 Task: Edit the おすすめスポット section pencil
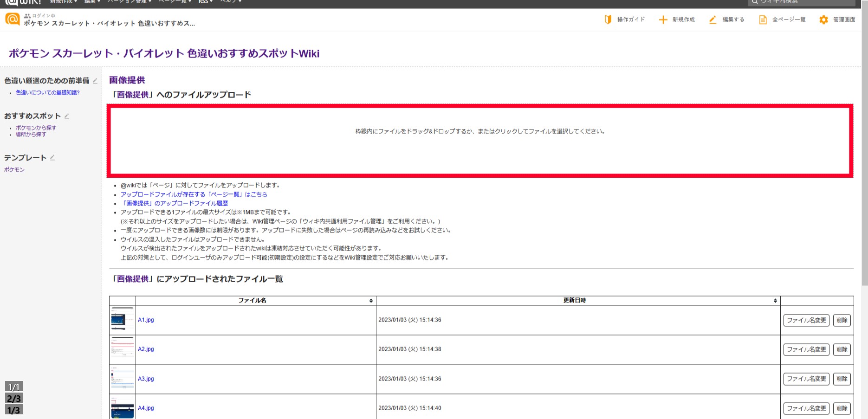point(66,116)
